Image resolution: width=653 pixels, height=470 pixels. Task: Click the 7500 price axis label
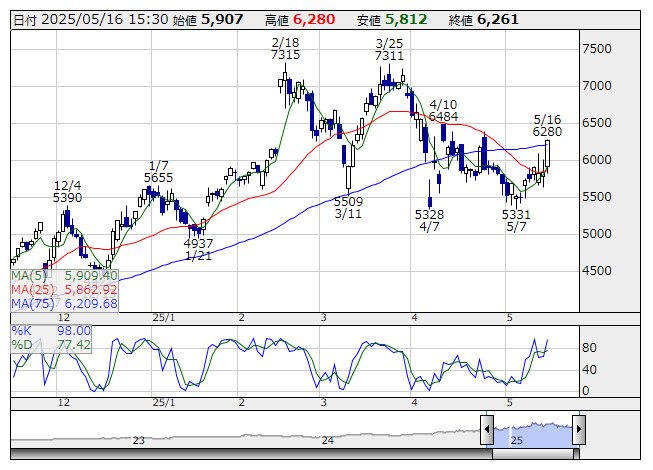point(597,49)
